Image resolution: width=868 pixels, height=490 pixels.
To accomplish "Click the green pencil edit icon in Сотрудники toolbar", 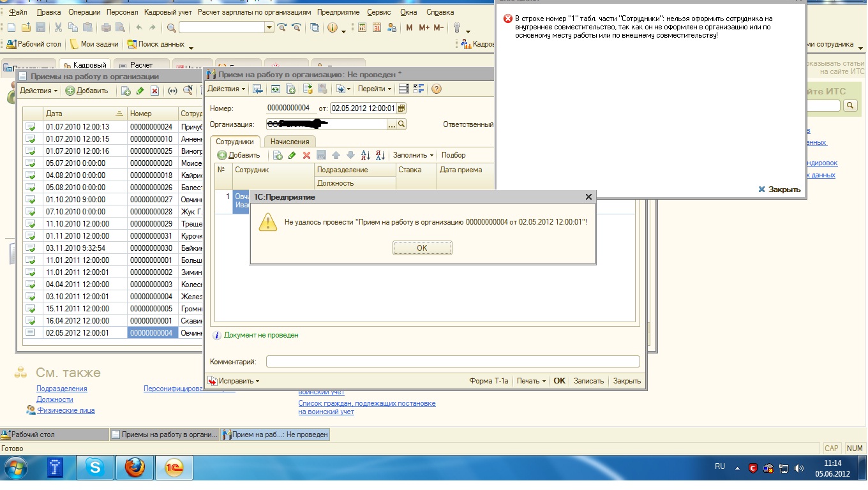I will (x=292, y=155).
